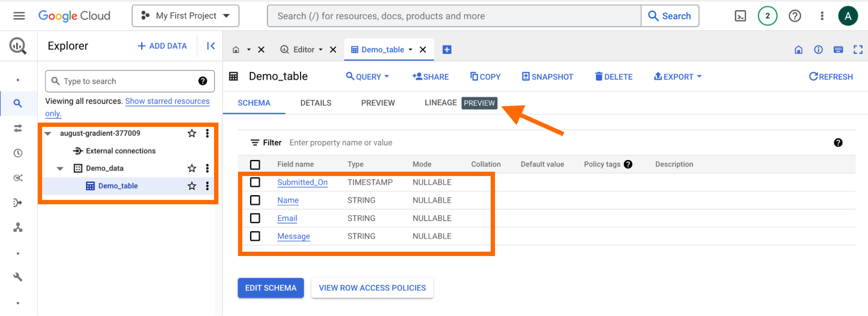Select all fields with header checkbox
Image resolution: width=868 pixels, height=316 pixels.
tap(255, 164)
